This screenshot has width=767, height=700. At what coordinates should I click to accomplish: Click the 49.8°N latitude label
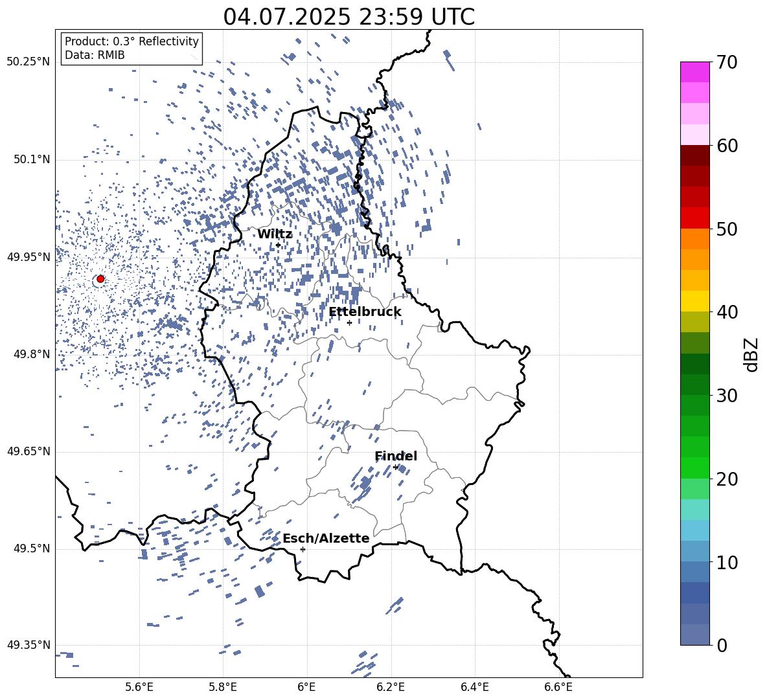pos(31,354)
